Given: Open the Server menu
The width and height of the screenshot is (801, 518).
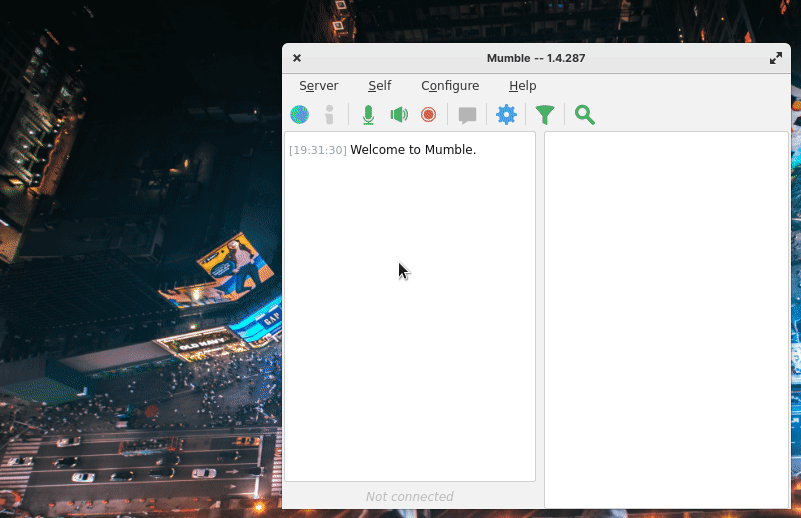Looking at the screenshot, I should [x=319, y=86].
